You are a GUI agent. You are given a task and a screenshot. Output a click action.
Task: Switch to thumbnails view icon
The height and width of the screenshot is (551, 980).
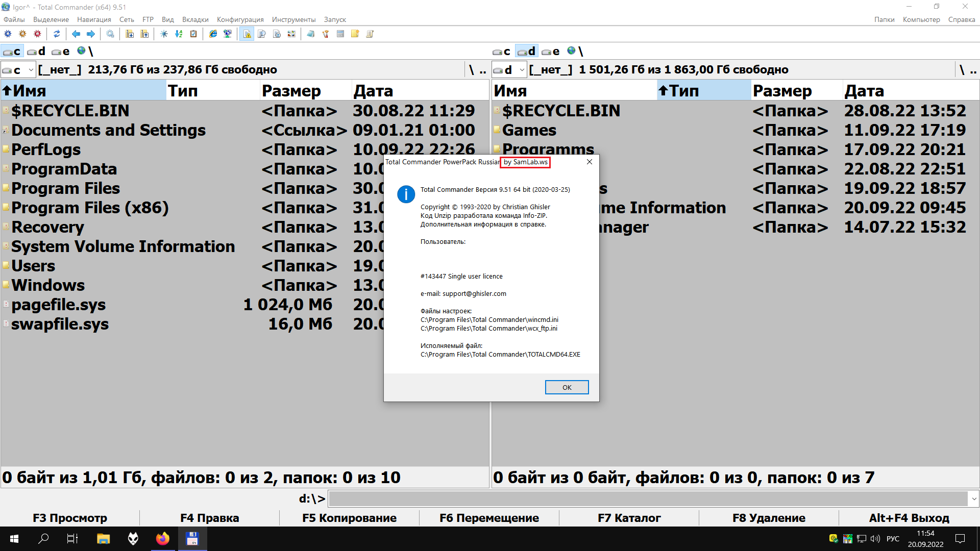[291, 34]
